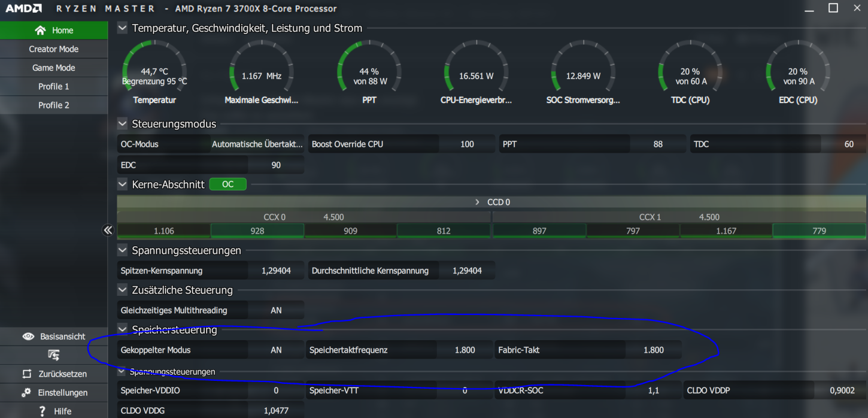Screen dimensions: 868x418
Task: Click the SOC Stromversorgung gauge
Action: pyautogui.click(x=583, y=72)
